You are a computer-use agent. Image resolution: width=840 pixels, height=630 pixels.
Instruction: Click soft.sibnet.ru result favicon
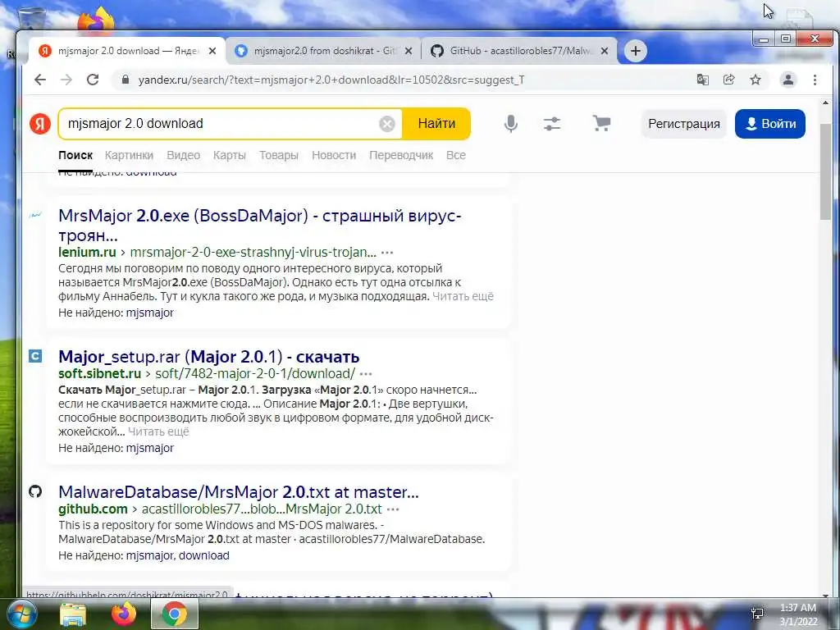pos(35,356)
